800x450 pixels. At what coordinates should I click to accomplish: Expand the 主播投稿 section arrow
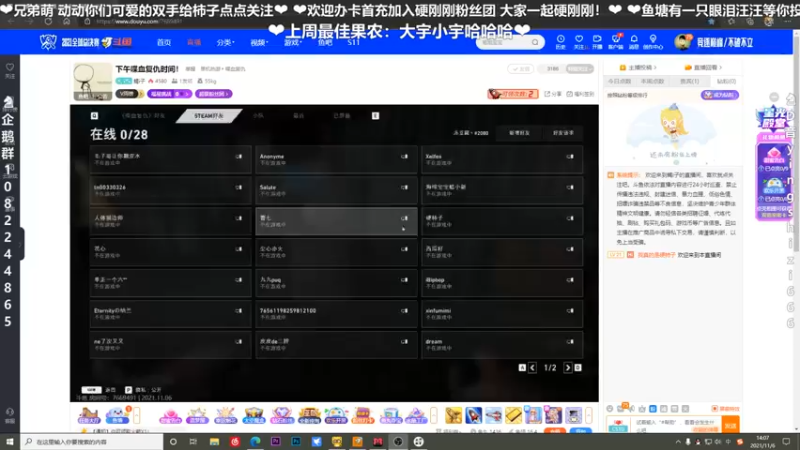tap(655, 67)
